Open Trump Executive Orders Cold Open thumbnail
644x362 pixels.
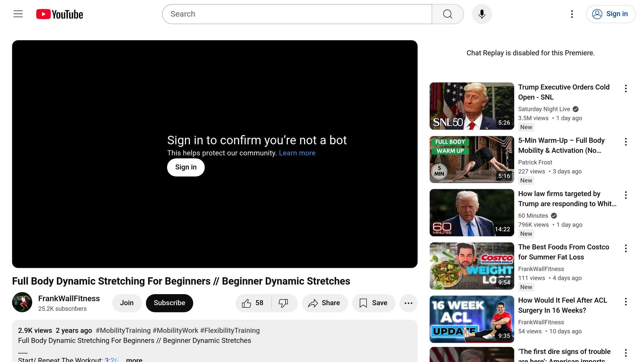pyautogui.click(x=472, y=106)
